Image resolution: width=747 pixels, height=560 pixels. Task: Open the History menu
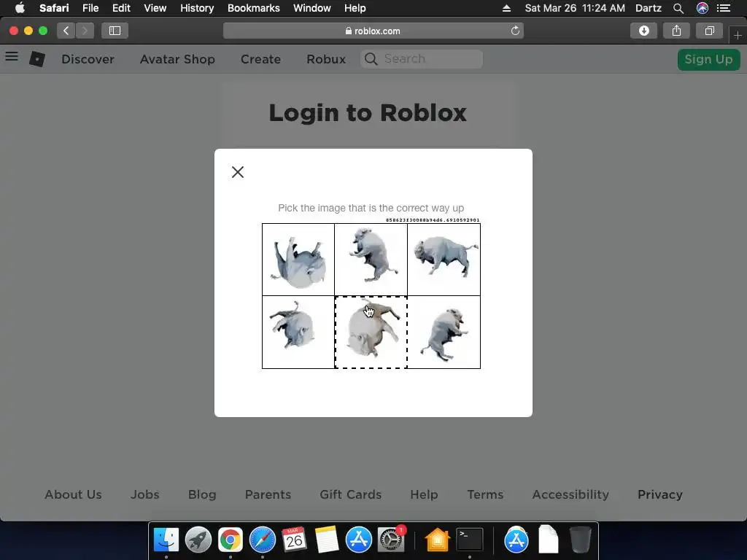(x=197, y=8)
